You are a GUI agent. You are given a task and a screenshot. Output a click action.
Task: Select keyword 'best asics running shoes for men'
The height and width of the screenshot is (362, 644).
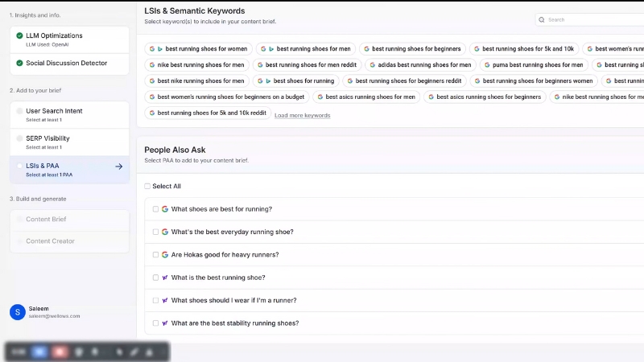pos(366,97)
